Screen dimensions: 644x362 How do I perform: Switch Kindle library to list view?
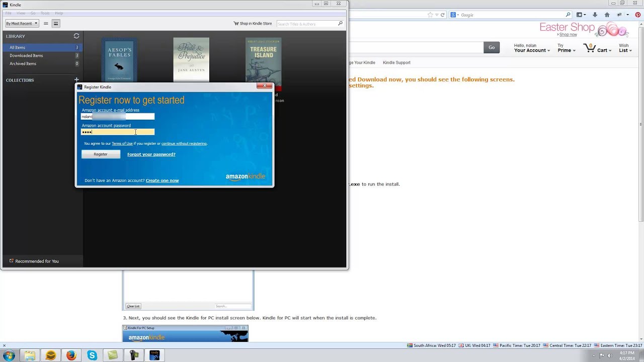[46, 23]
